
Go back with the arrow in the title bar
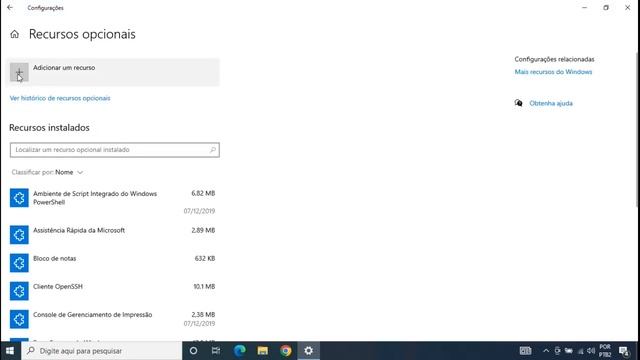pos(10,8)
